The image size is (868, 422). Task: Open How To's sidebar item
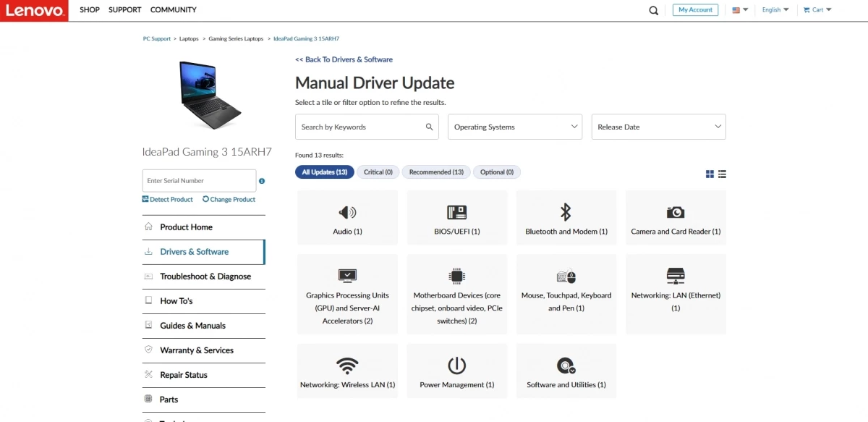[204, 301]
